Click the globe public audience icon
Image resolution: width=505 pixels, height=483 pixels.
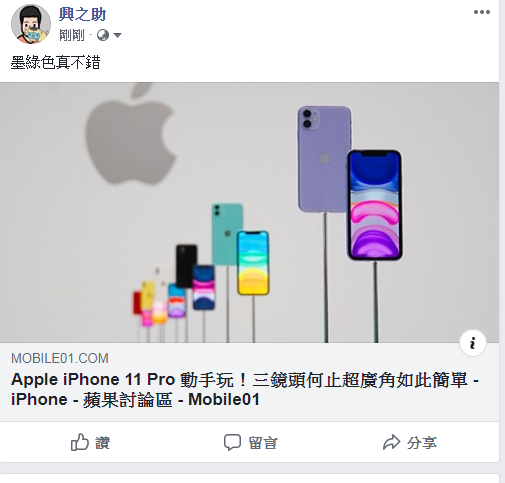click(x=103, y=35)
